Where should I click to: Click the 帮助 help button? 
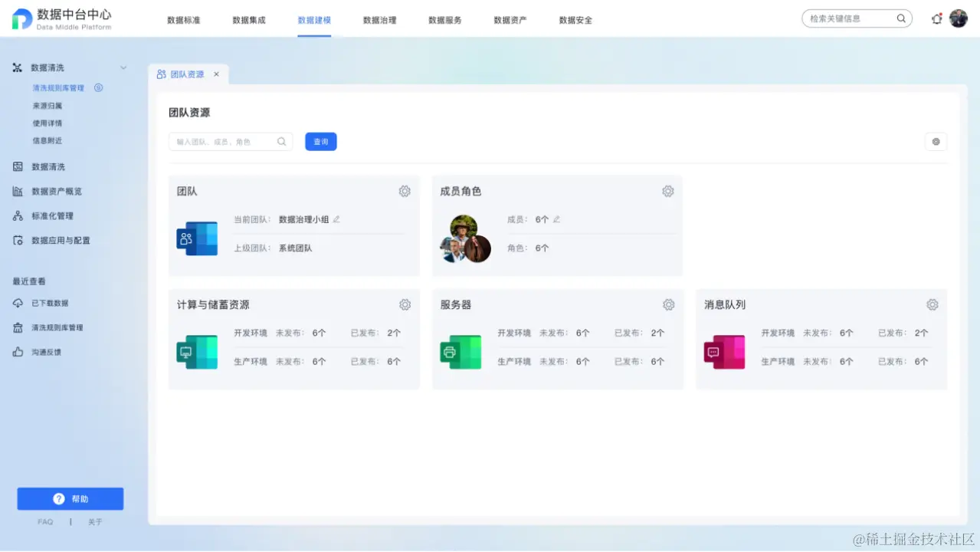(x=70, y=498)
